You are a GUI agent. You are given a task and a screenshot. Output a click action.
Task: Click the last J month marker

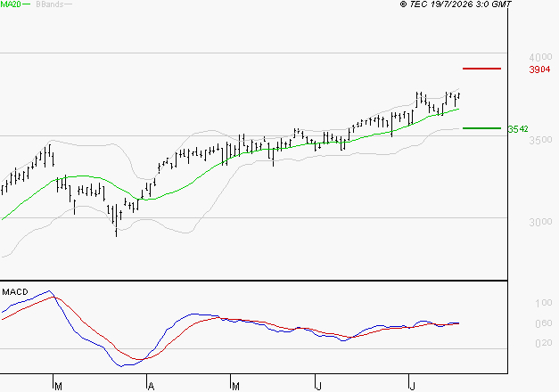(413, 387)
